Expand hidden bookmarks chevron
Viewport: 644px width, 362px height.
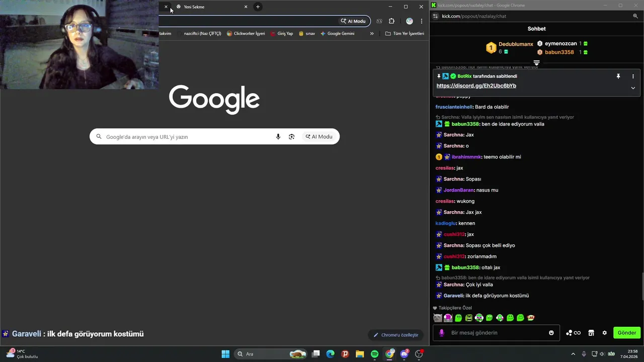(x=372, y=34)
